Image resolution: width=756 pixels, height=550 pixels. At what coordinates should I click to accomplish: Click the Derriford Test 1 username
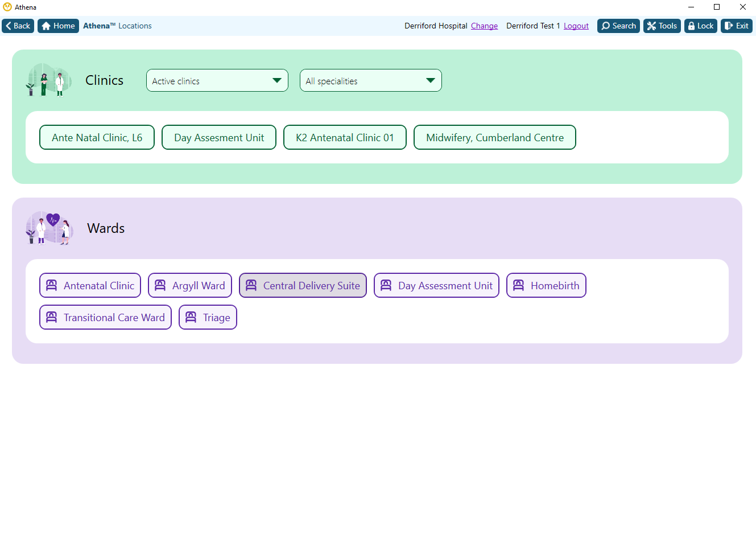(x=533, y=26)
